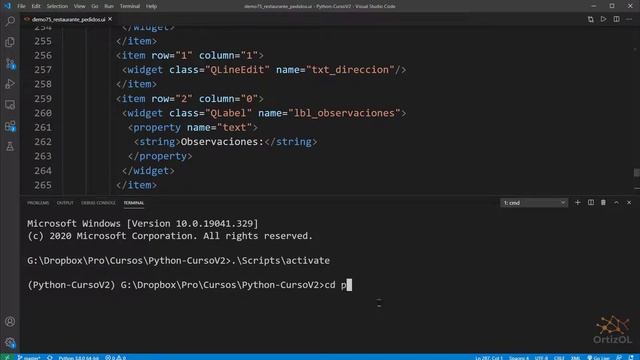Open the terminal selector dropdown '1: cmd'
Image resolution: width=640 pixels, height=360 pixels.
pyautogui.click(x=534, y=203)
